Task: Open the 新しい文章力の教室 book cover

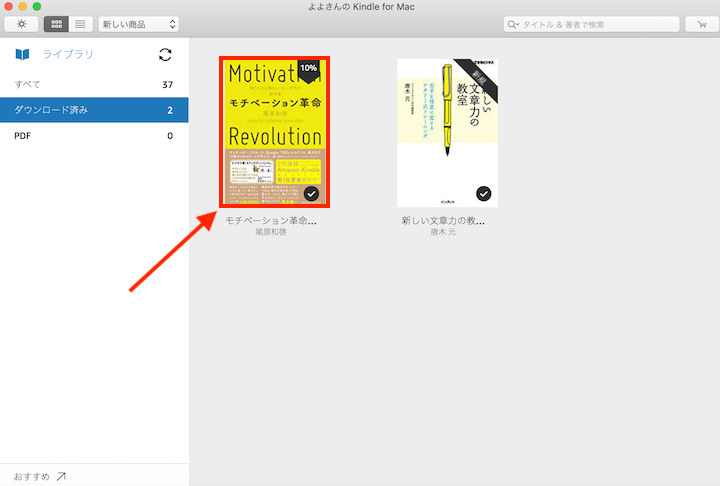Action: point(447,133)
